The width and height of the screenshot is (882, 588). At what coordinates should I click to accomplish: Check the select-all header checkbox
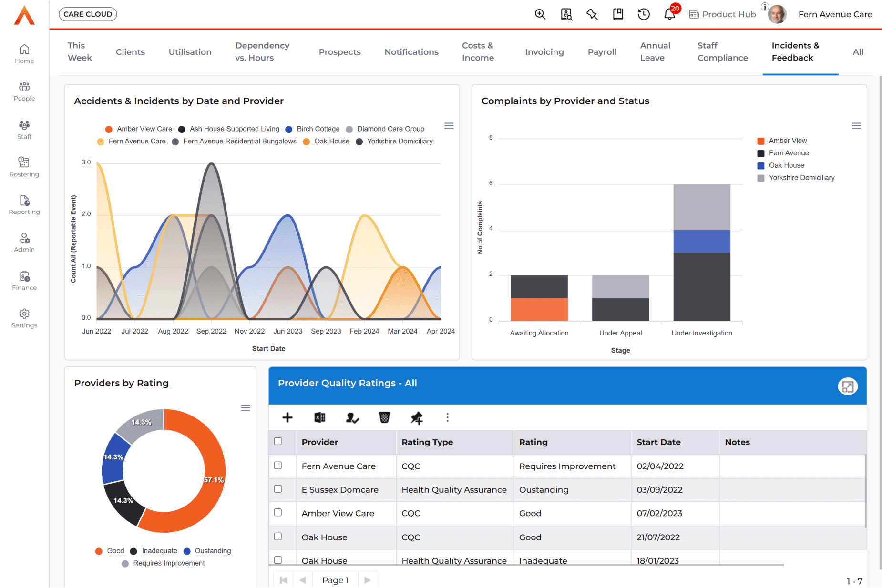point(278,441)
